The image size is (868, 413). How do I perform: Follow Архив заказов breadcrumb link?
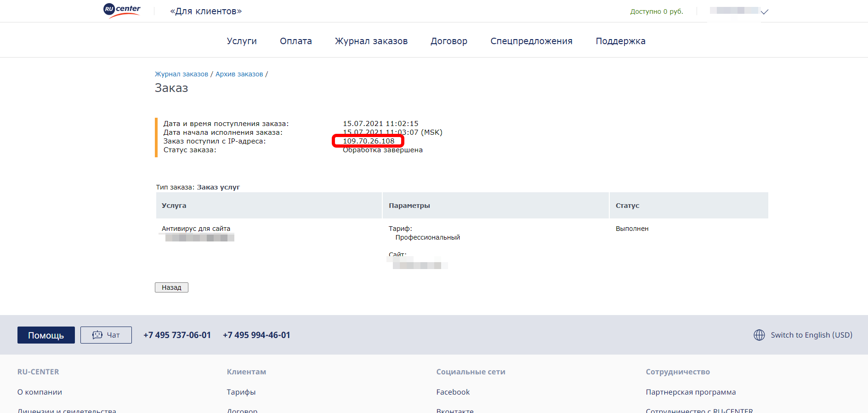239,74
